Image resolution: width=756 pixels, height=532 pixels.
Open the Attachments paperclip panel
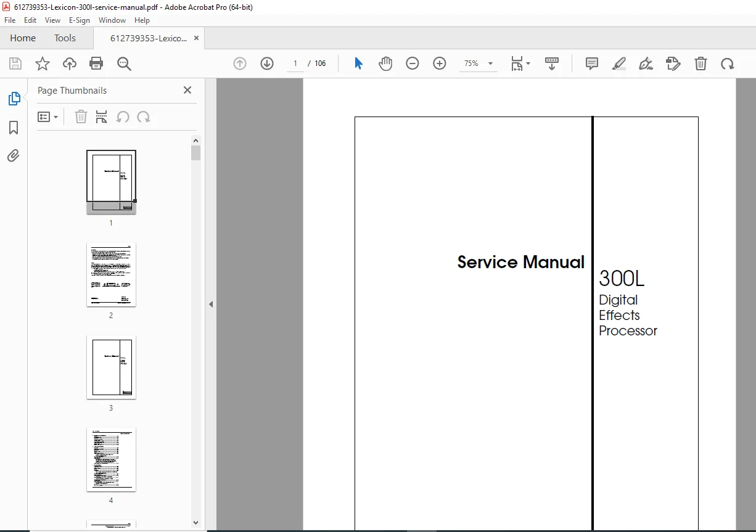click(x=14, y=155)
